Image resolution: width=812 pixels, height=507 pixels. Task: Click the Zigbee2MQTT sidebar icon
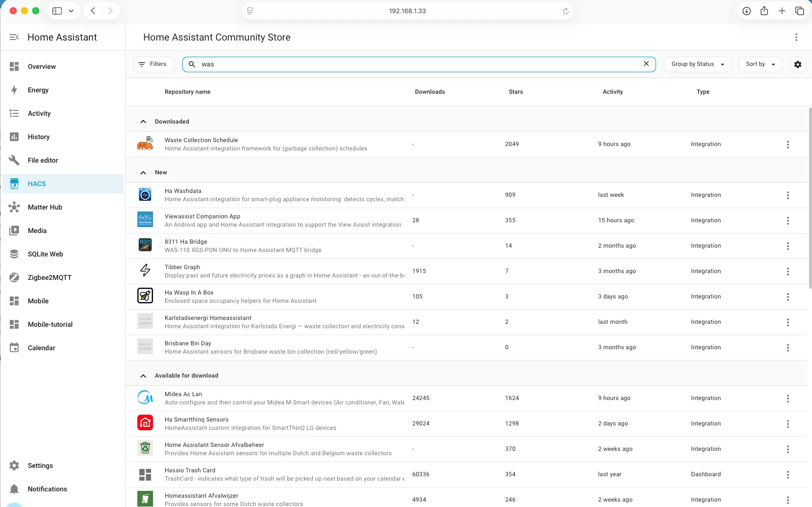(x=14, y=277)
